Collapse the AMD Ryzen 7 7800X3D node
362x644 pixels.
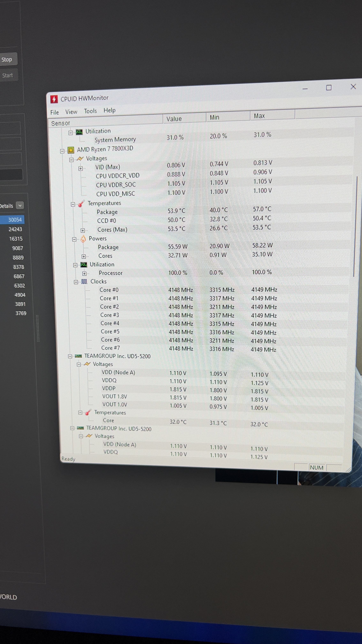click(62, 151)
